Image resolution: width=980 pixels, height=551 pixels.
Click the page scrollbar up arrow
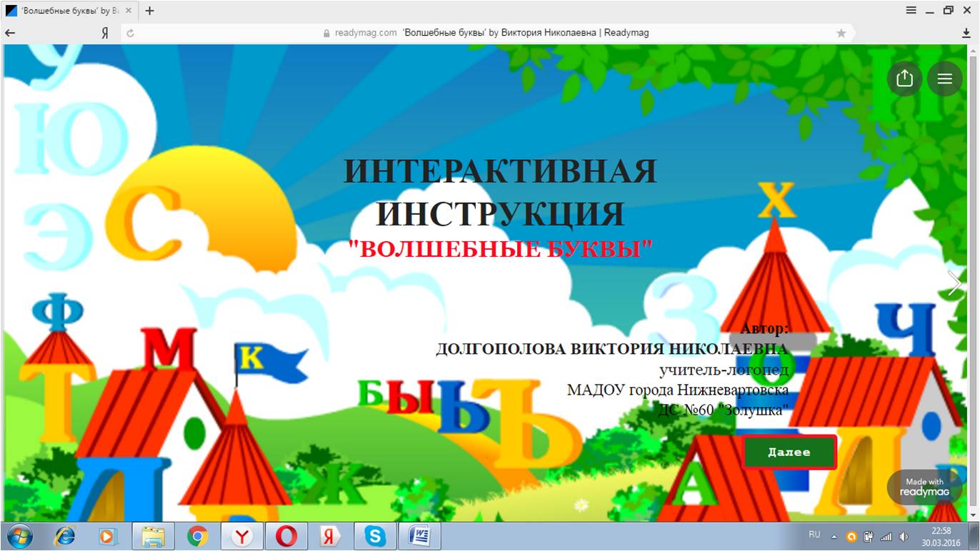pos(973,51)
